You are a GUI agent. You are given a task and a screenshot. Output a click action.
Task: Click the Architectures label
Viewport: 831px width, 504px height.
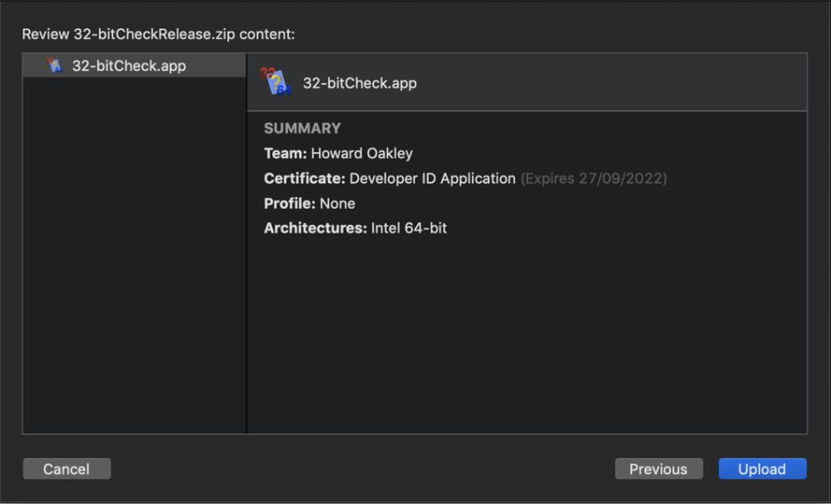[x=315, y=227]
